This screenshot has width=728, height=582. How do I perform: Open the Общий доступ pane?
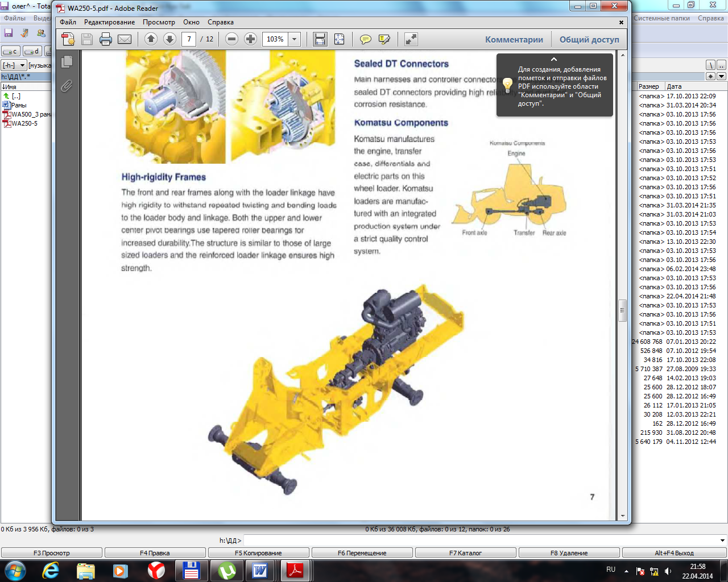point(589,39)
